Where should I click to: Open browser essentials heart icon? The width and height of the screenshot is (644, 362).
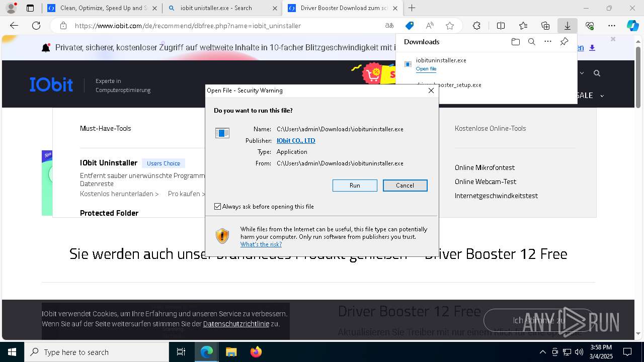[590, 26]
